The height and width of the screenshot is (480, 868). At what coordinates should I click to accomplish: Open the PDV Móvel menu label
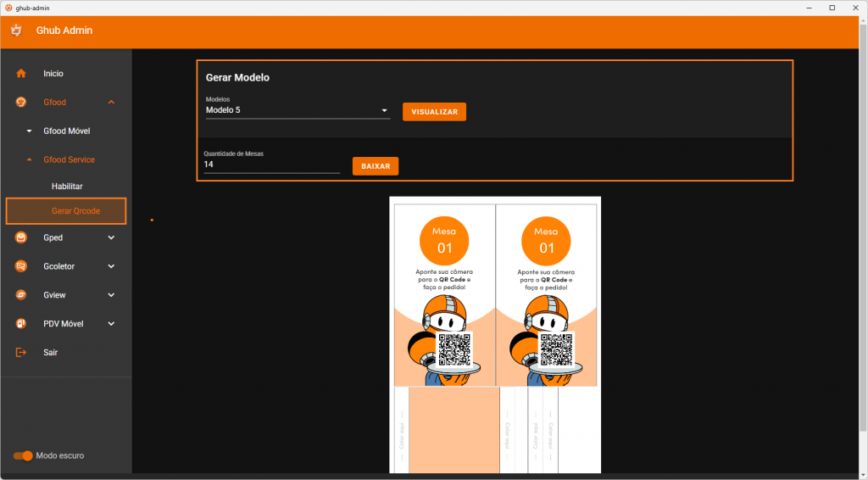click(x=64, y=324)
